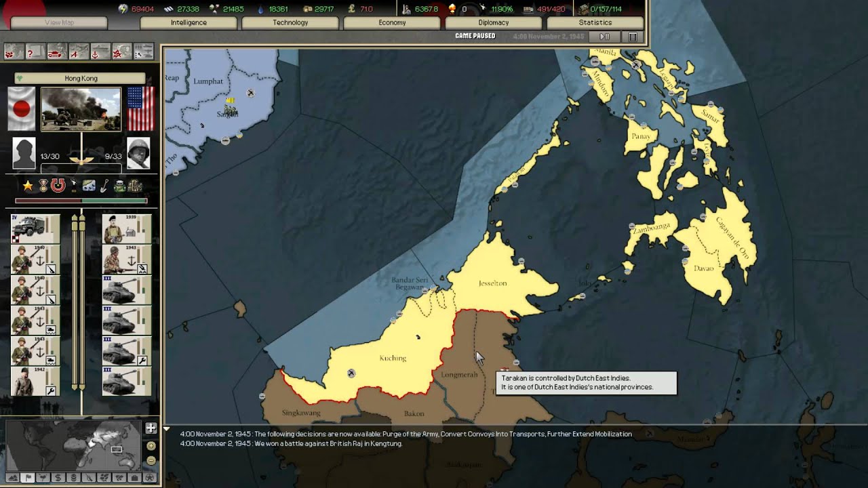Viewport: 868px width, 488px height.
Task: Click the energy lightning resource icon
Action: tap(123, 9)
